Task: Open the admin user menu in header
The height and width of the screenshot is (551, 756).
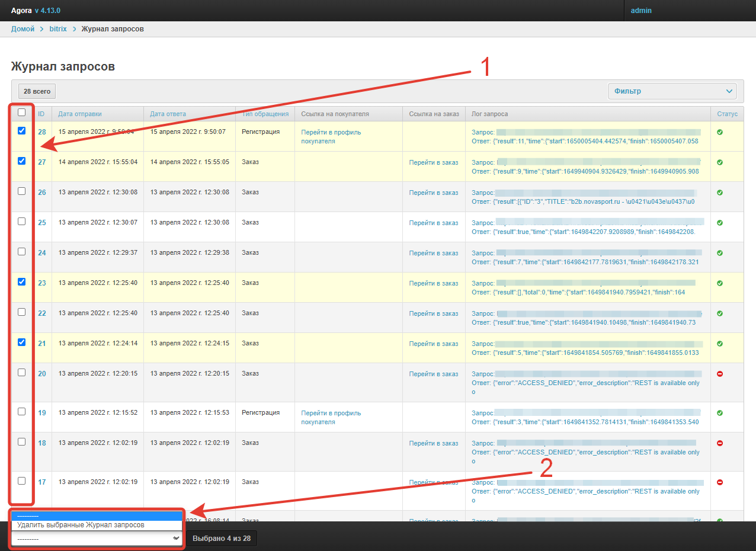Action: (x=641, y=11)
